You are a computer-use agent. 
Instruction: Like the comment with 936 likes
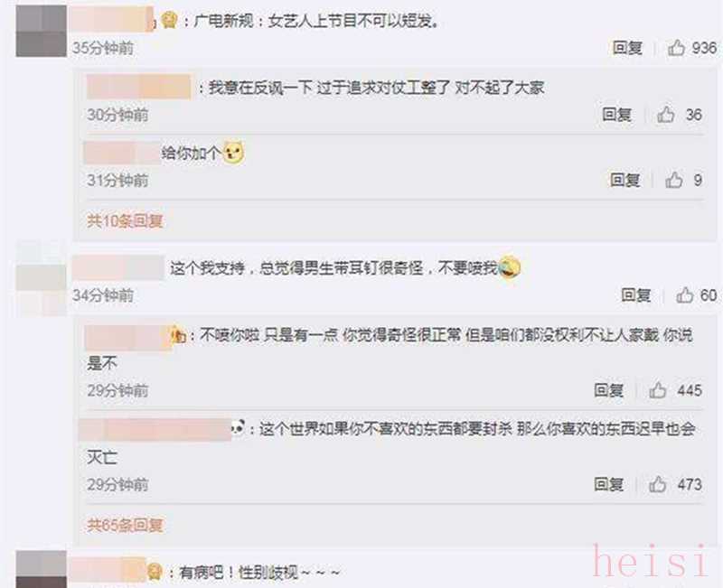point(676,48)
